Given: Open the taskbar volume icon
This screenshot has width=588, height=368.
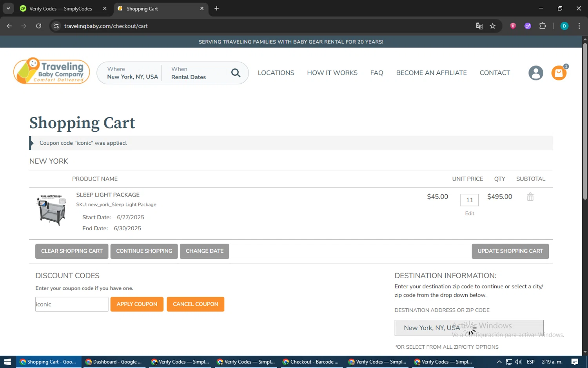Looking at the screenshot, I should coord(518,362).
